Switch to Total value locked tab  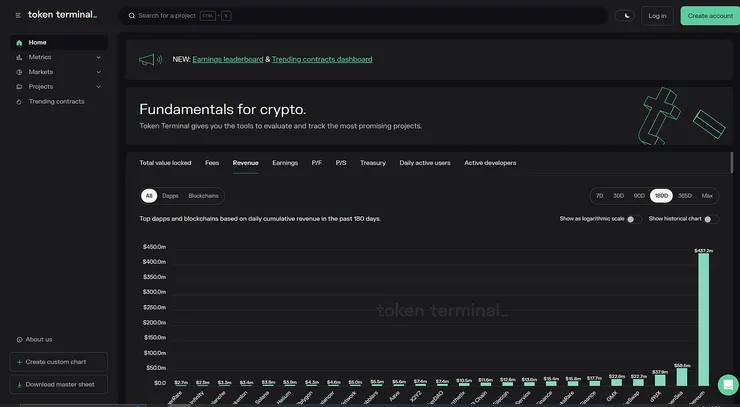[165, 163]
